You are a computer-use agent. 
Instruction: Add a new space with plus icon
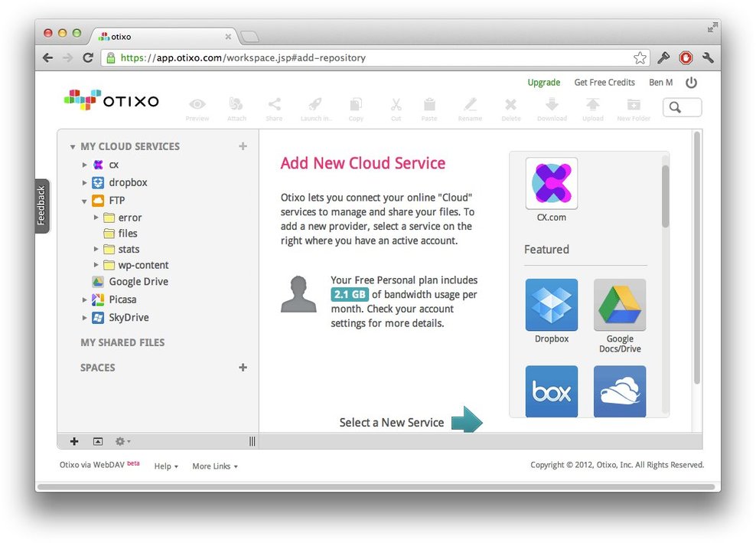[x=243, y=368]
